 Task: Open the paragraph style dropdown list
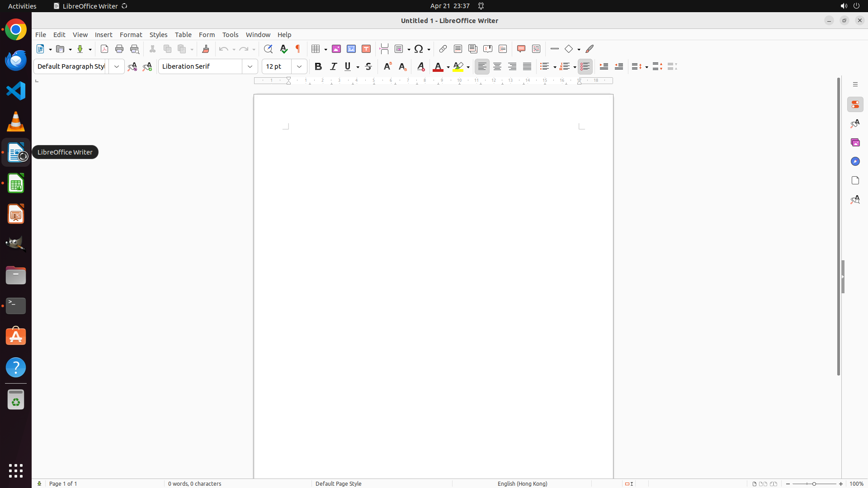tap(117, 66)
